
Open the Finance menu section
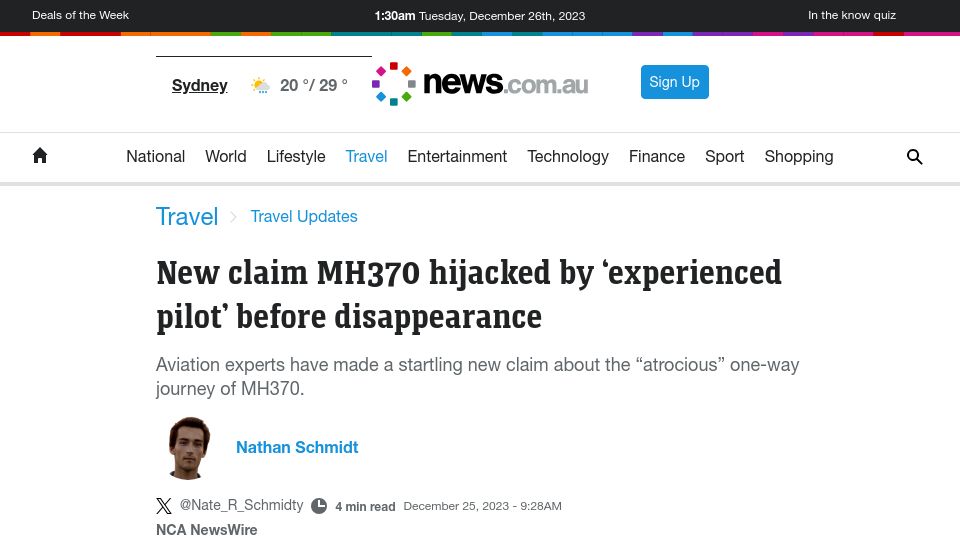click(x=657, y=157)
